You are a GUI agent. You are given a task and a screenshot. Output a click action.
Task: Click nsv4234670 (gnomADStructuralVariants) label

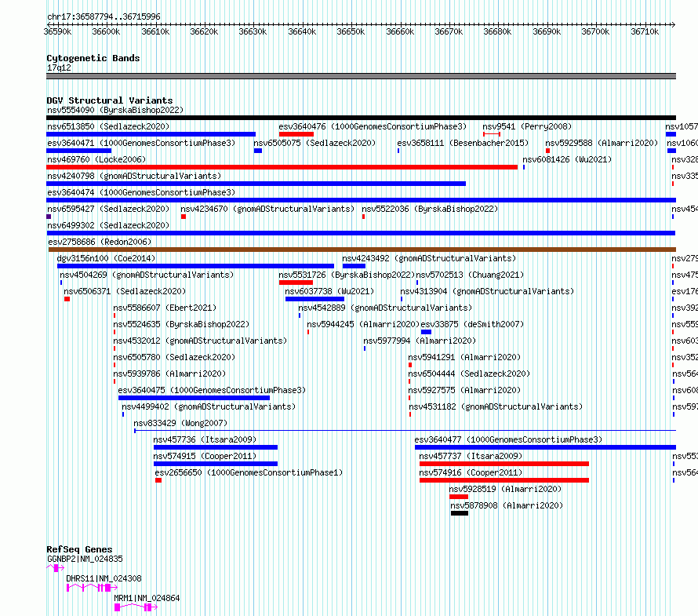tap(267, 209)
